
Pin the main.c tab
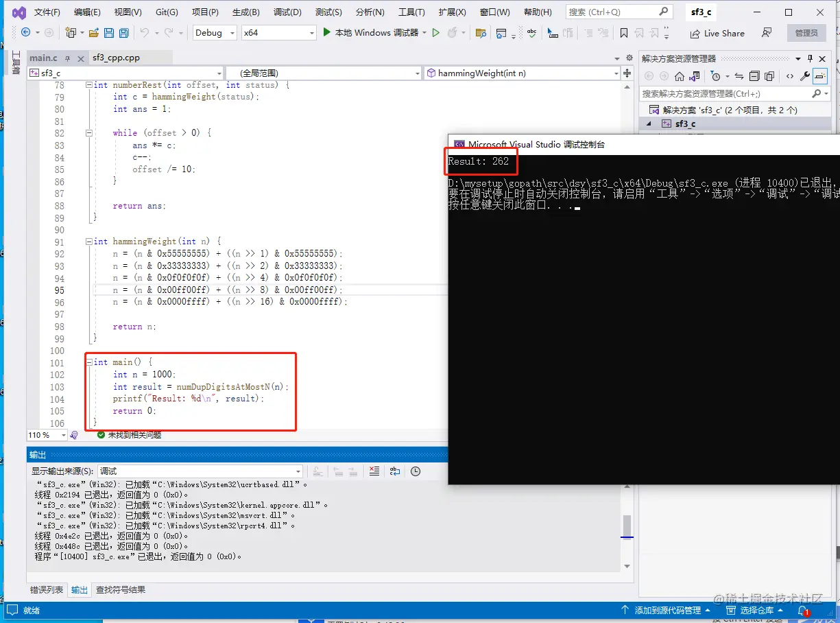coord(69,58)
